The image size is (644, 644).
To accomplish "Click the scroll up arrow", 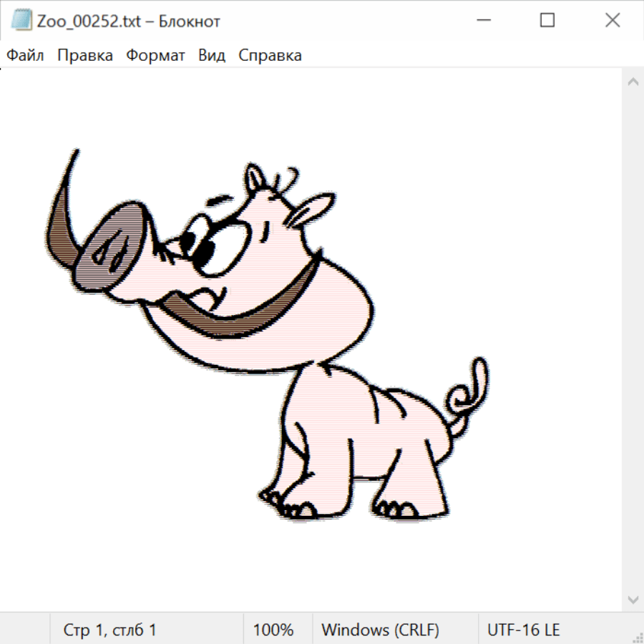I will [x=633, y=82].
